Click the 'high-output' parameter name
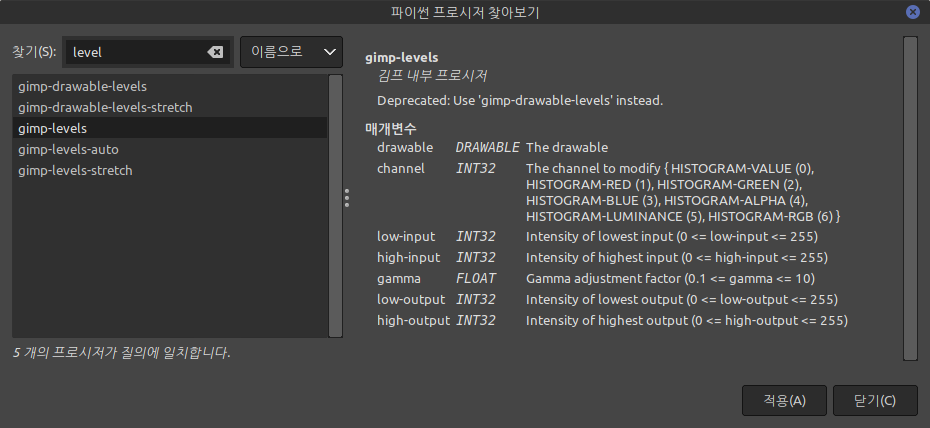The image size is (930, 428). [x=413, y=321]
